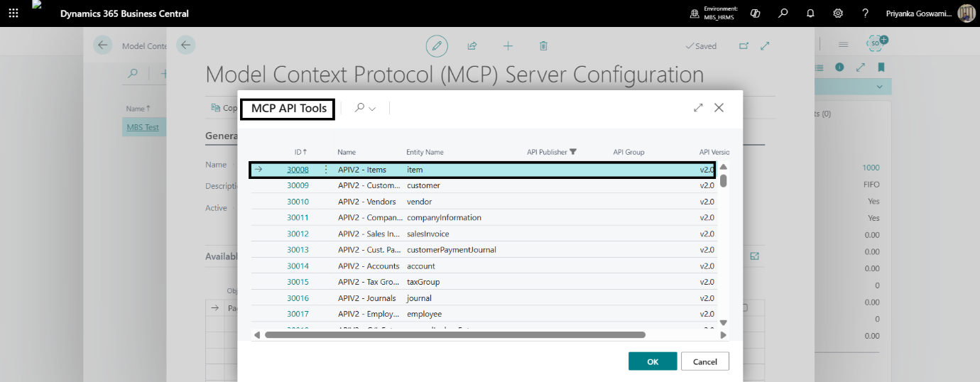Screen dimensions: 980x382
Task: Select the 'customerPaymentJournal' entity cell
Action: (451, 250)
